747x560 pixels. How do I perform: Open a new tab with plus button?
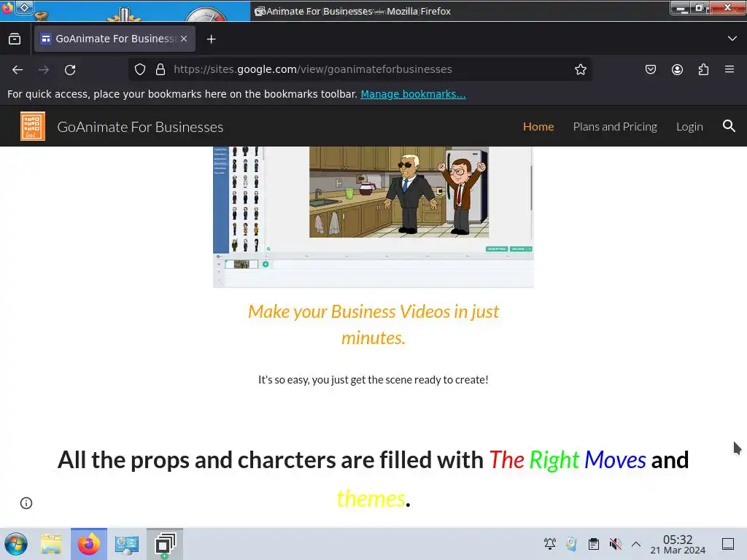[211, 39]
